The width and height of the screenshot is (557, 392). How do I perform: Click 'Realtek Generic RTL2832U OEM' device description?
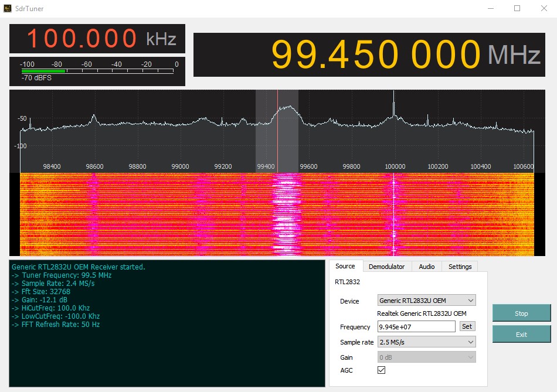pyautogui.click(x=422, y=313)
